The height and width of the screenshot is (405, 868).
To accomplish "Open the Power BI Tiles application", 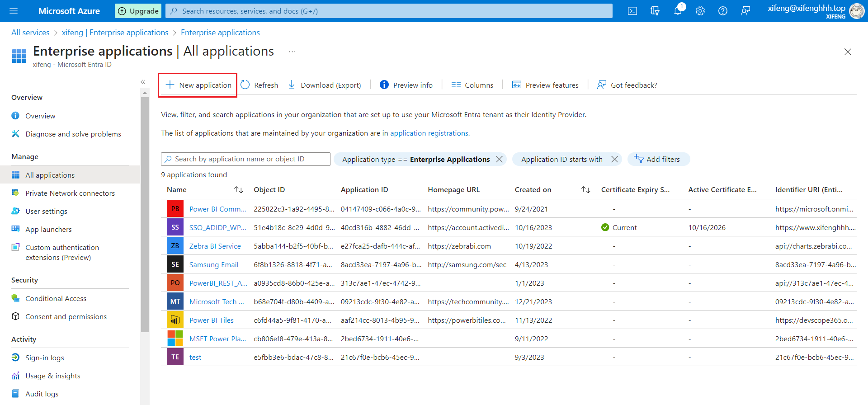I will pos(212,320).
